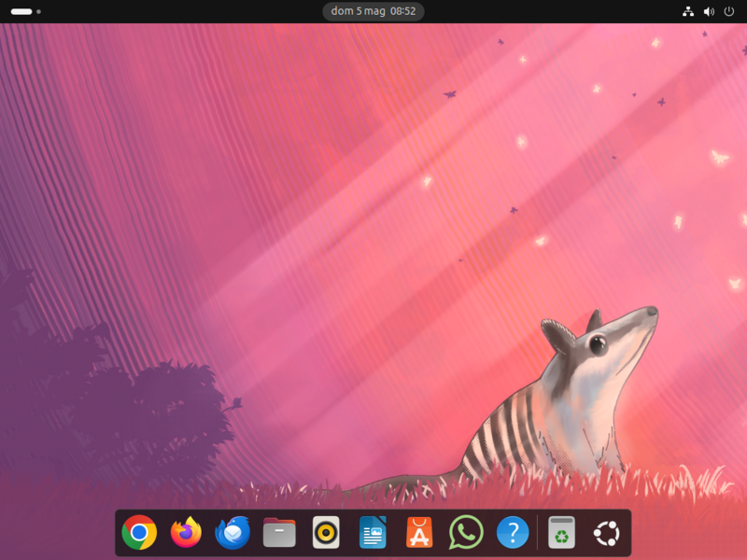Open the system quick settings menu

click(710, 11)
